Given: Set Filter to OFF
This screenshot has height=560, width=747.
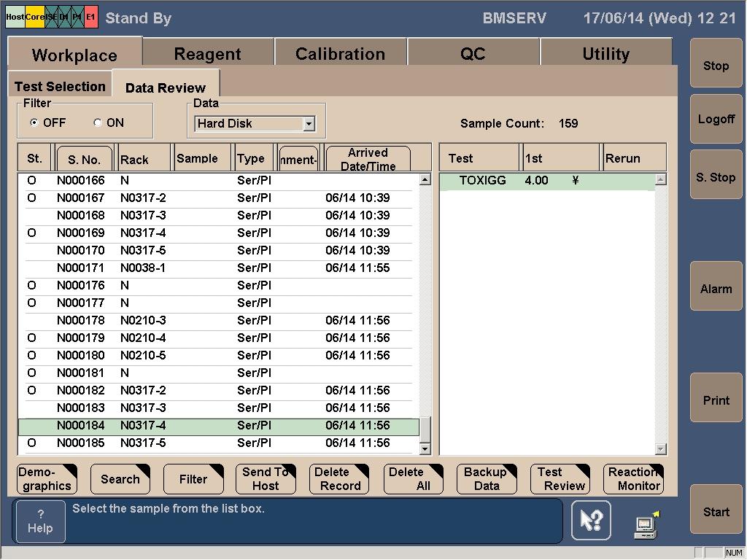Looking at the screenshot, I should 47,122.
